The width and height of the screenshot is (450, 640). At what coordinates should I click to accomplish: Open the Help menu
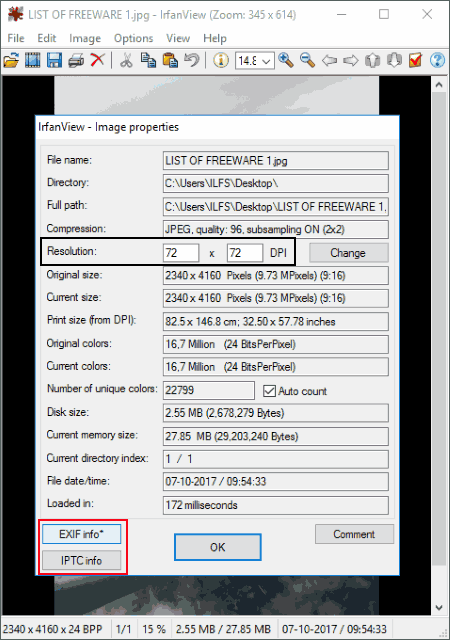[x=215, y=38]
